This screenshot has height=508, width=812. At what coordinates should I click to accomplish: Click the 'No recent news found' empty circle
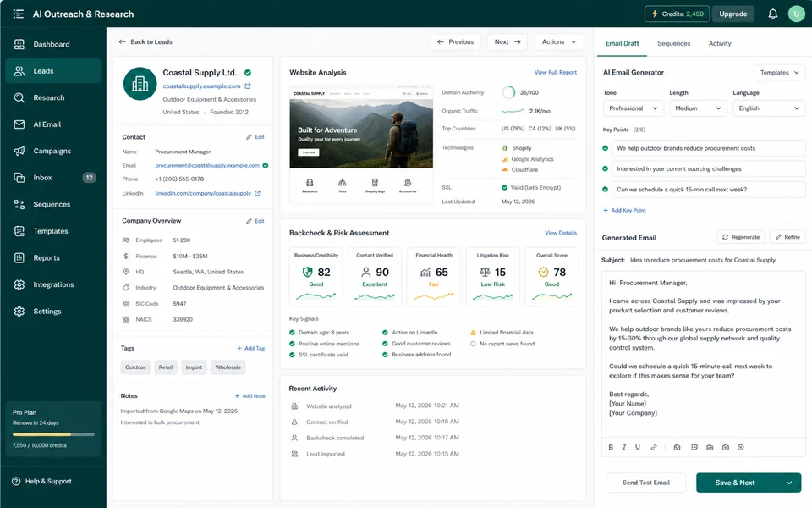click(473, 345)
